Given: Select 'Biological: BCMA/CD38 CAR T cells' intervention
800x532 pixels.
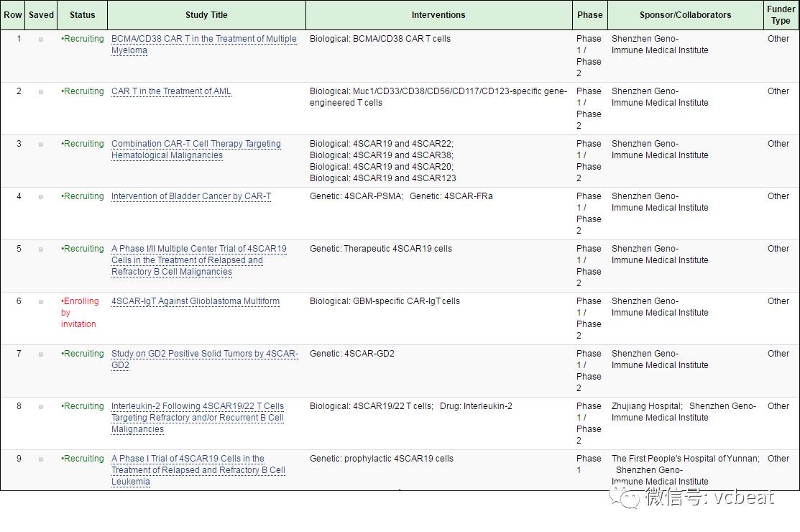Looking at the screenshot, I should (380, 39).
